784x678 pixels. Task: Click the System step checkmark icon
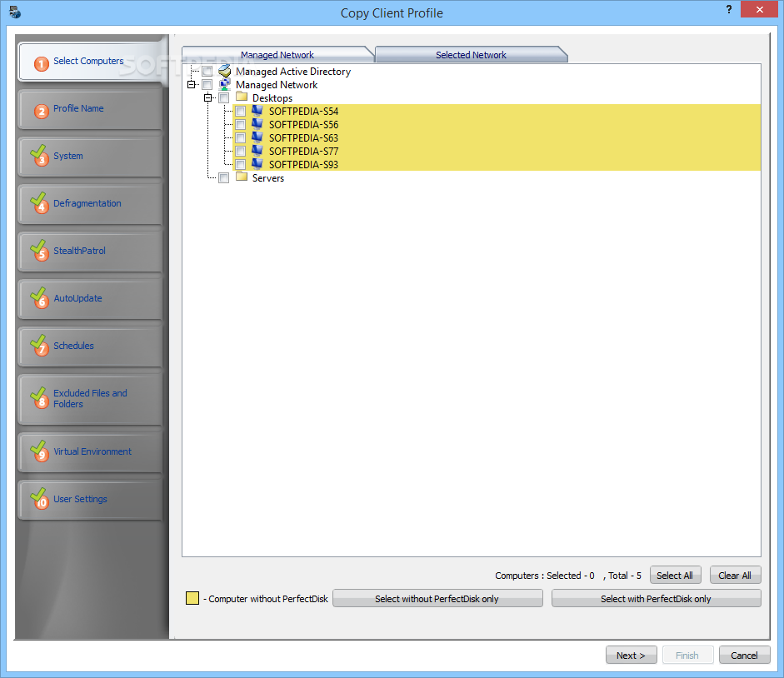pos(39,156)
